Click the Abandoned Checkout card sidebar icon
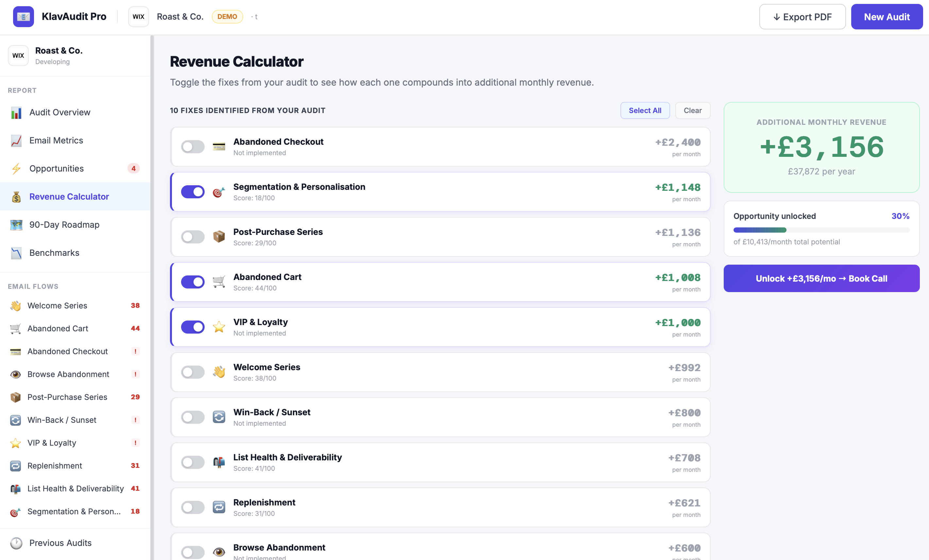Image resolution: width=929 pixels, height=560 pixels. pyautogui.click(x=15, y=352)
